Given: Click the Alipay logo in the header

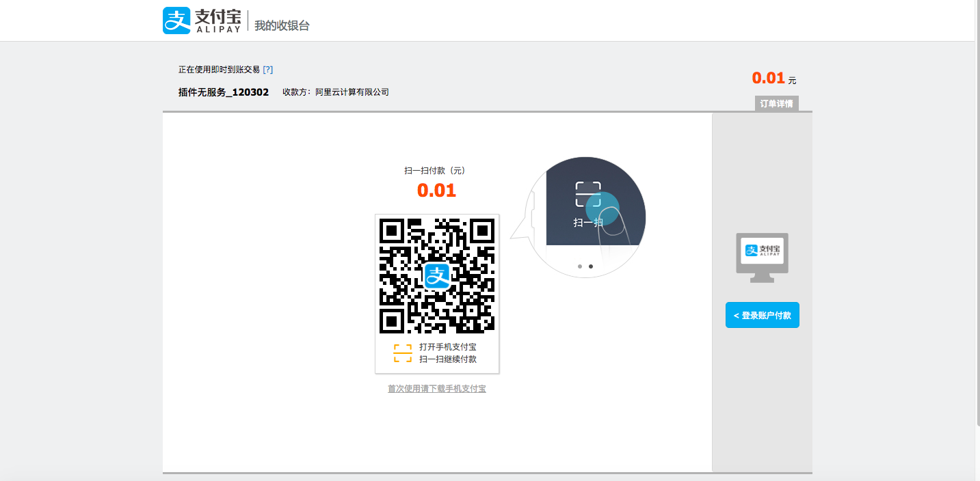Looking at the screenshot, I should [x=201, y=20].
